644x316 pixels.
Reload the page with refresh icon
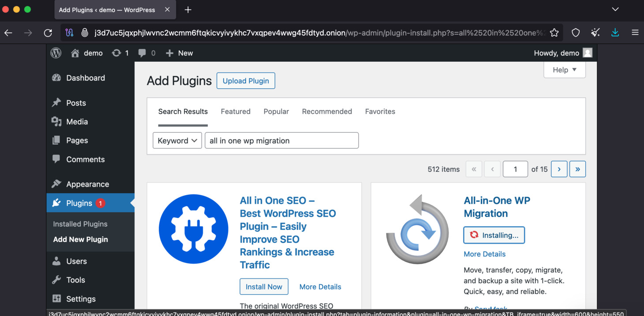tap(48, 33)
